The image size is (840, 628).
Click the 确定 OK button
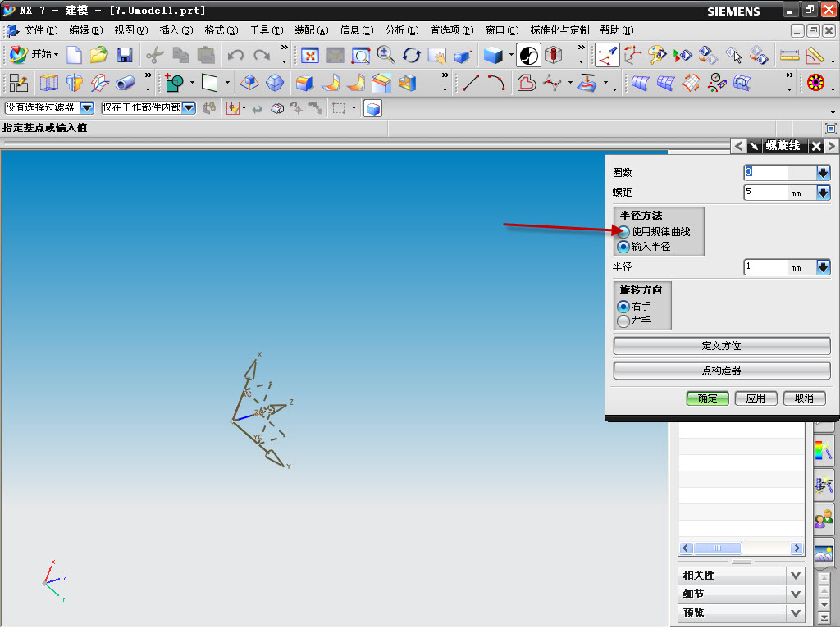[707, 398]
